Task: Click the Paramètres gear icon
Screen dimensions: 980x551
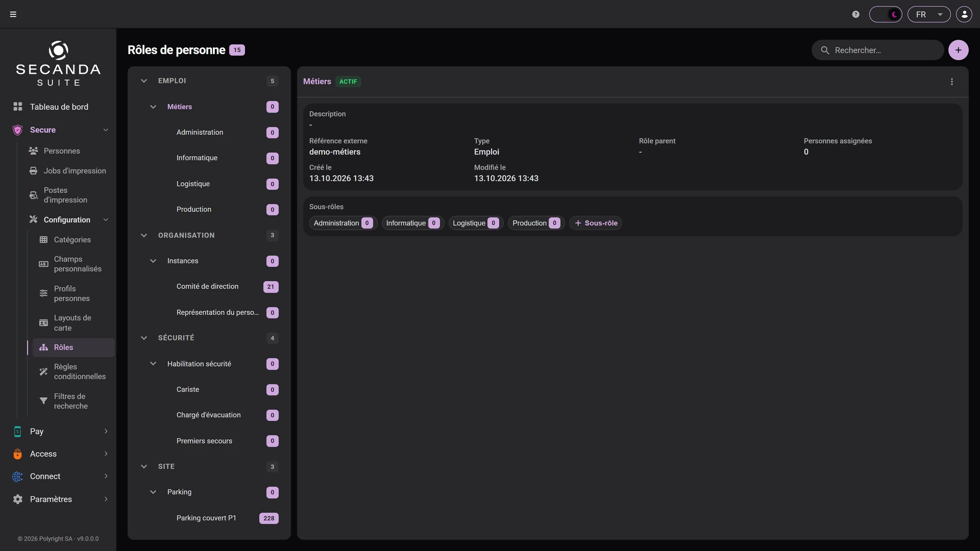Action: pyautogui.click(x=17, y=499)
